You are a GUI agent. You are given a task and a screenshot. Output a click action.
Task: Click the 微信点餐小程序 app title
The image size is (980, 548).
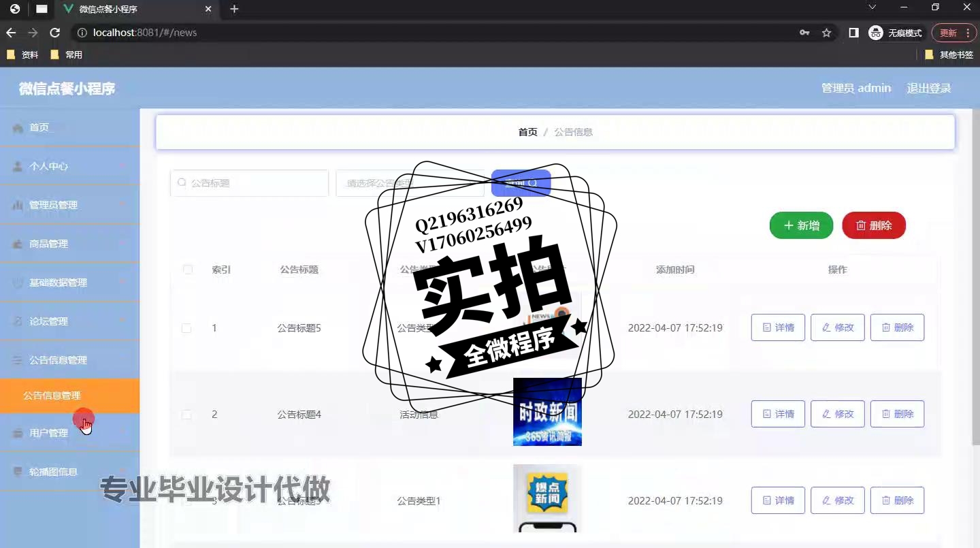pos(67,88)
